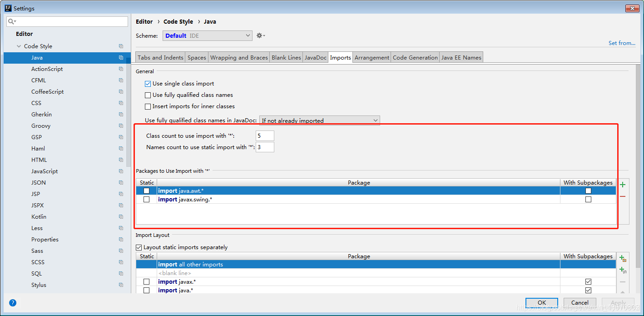Click the copy icon beside SQL
The height and width of the screenshot is (316, 644).
point(121,274)
